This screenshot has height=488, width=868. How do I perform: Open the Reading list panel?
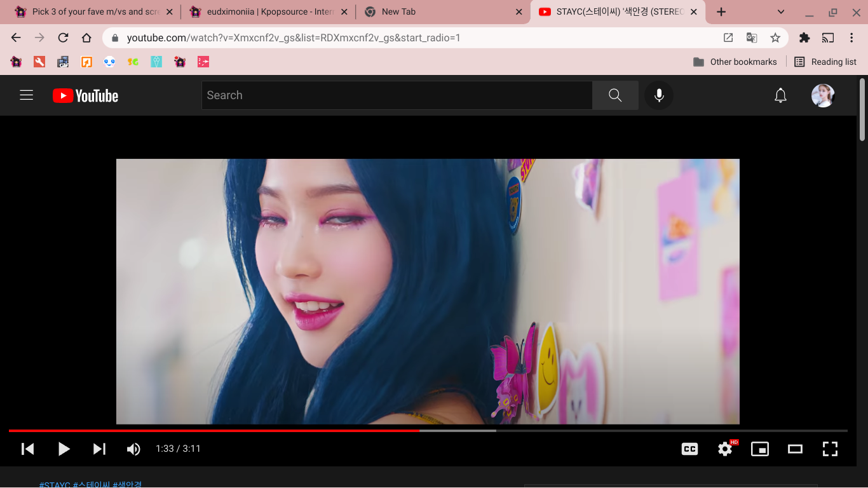825,62
